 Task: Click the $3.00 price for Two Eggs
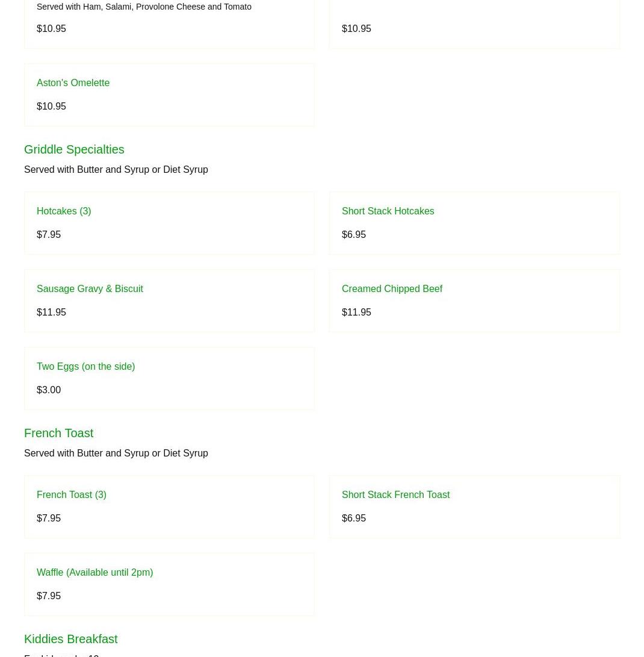(49, 390)
